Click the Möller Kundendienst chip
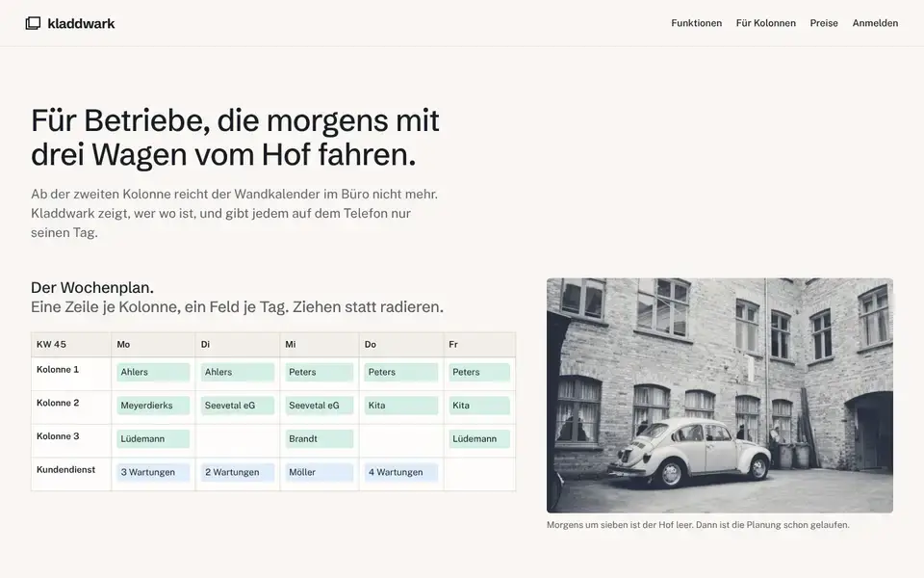 coord(320,472)
